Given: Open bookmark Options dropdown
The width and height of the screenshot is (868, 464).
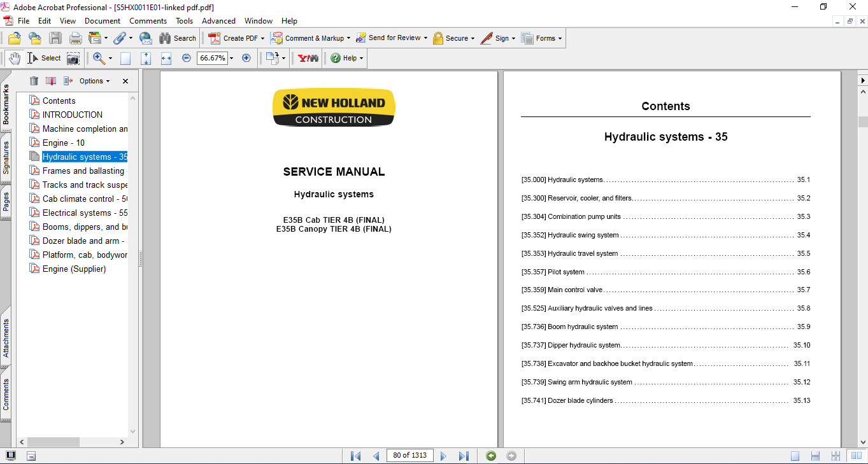Looking at the screenshot, I should click(94, 81).
